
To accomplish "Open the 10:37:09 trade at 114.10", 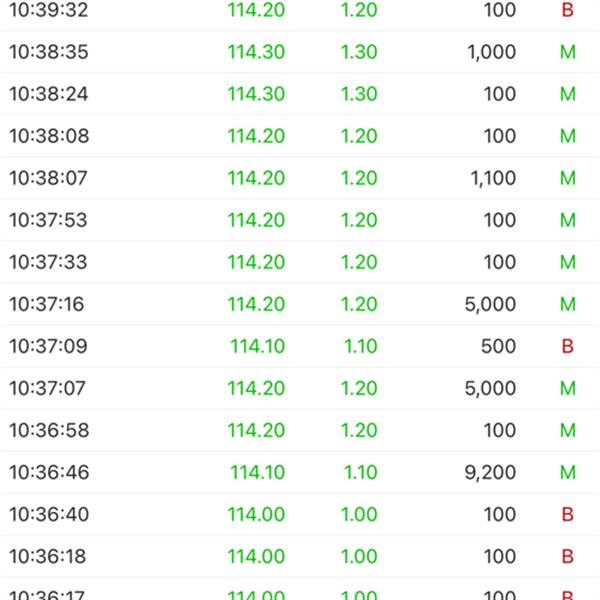I will pos(300,346).
